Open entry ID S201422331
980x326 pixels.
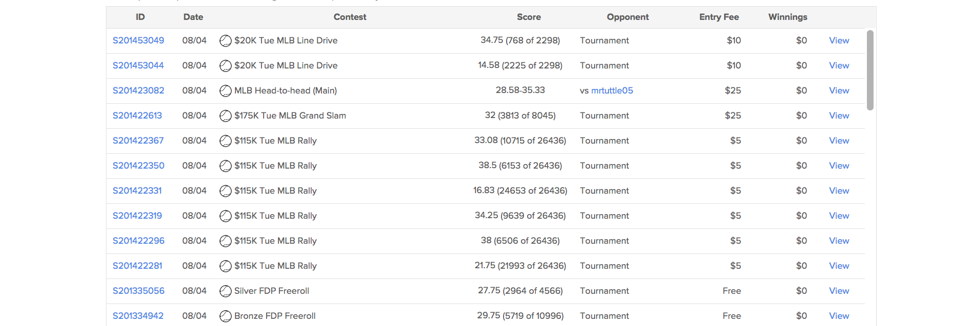(x=137, y=191)
